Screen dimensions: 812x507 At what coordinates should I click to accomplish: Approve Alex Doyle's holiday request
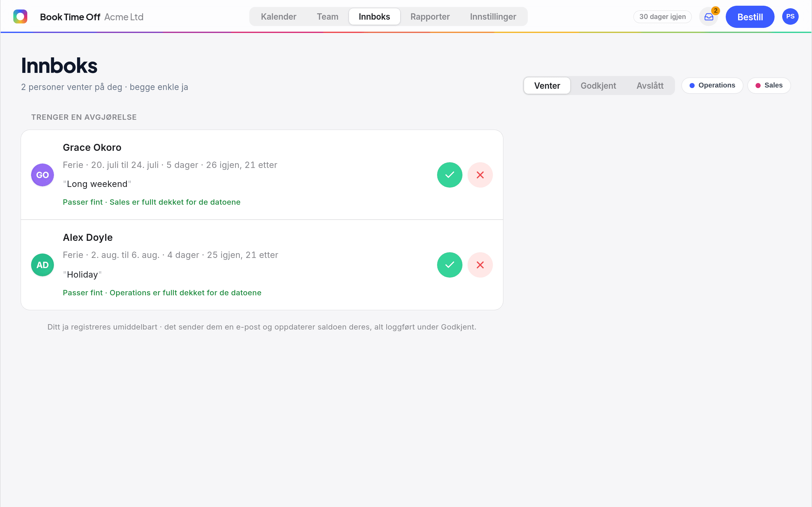pyautogui.click(x=450, y=265)
